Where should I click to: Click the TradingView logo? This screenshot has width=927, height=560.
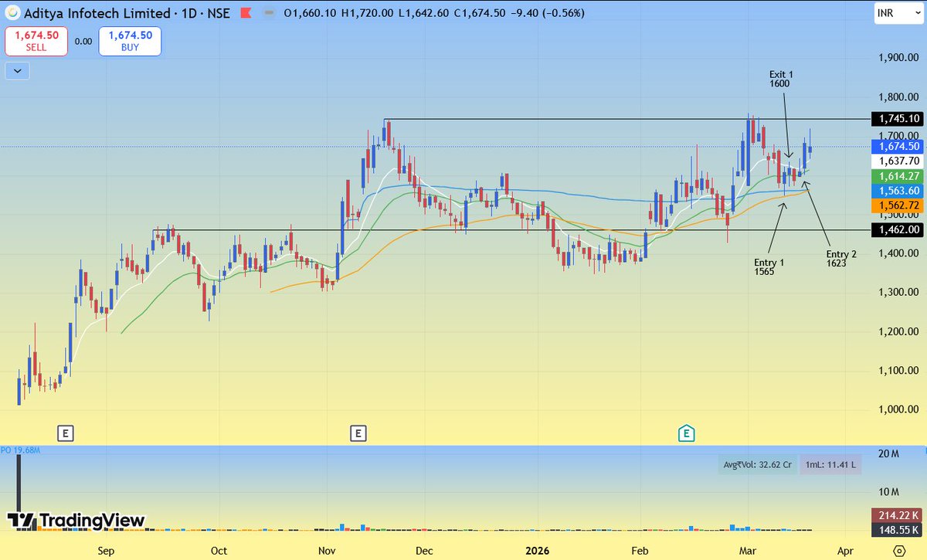click(x=76, y=521)
